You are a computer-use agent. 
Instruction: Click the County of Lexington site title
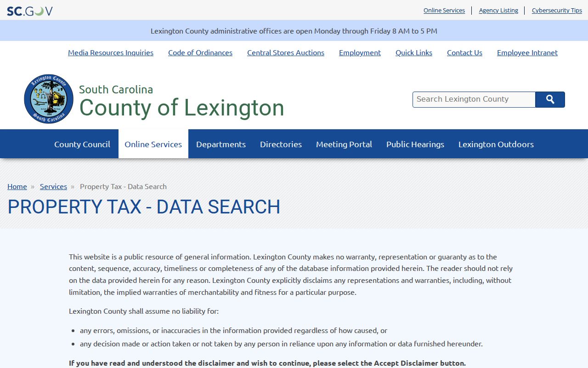click(x=182, y=108)
